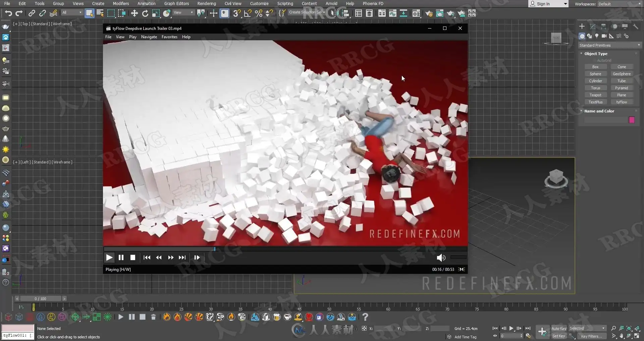This screenshot has width=644, height=341.
Task: Expand the Standard Primitives dropdown
Action: point(609,45)
